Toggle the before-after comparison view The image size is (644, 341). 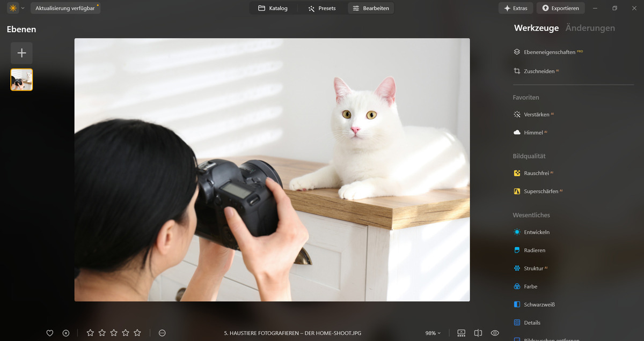coord(478,333)
